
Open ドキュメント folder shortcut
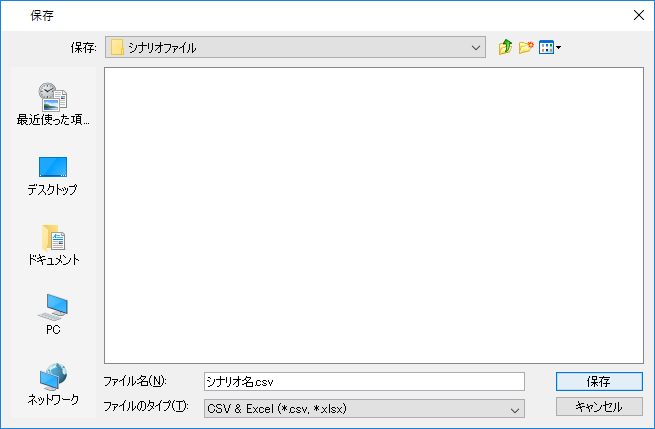[x=53, y=246]
